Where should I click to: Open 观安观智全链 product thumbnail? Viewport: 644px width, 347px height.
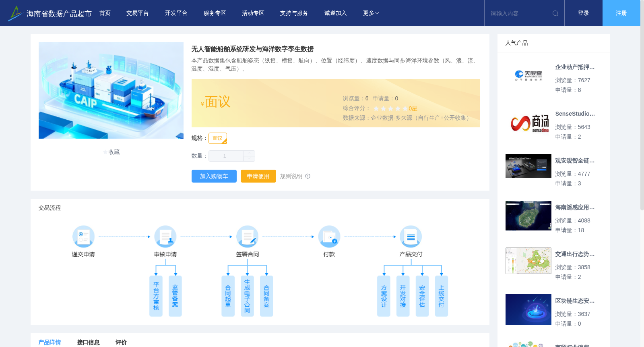click(x=528, y=166)
